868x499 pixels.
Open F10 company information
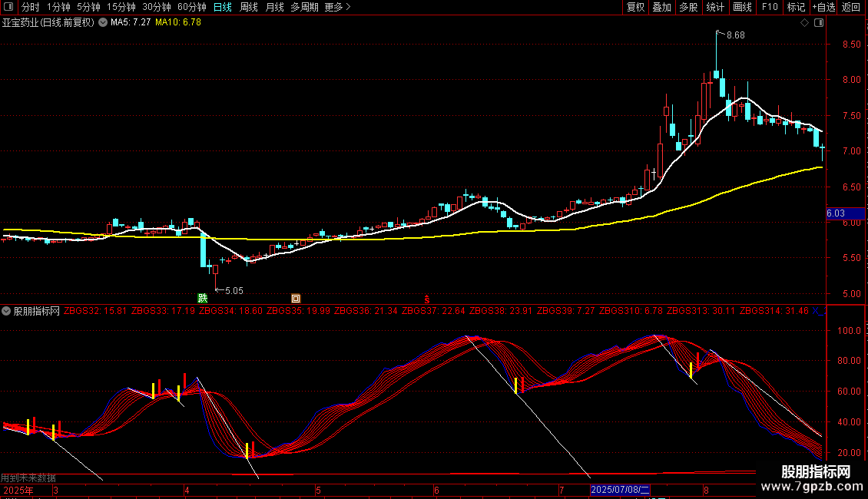770,7
